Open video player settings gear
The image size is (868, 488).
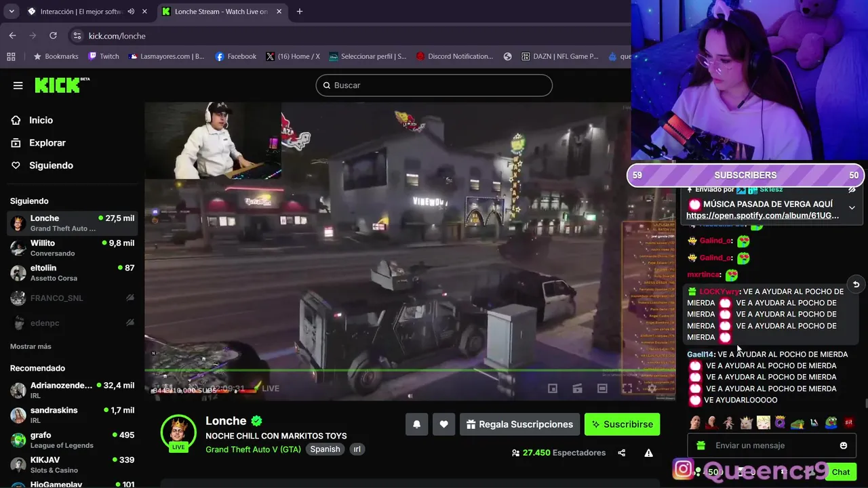[652, 388]
